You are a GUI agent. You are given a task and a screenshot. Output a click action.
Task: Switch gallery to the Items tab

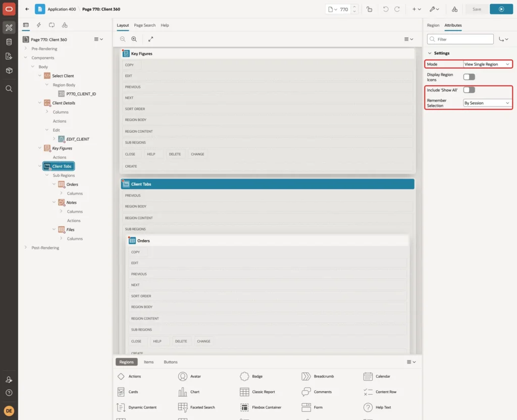click(148, 362)
